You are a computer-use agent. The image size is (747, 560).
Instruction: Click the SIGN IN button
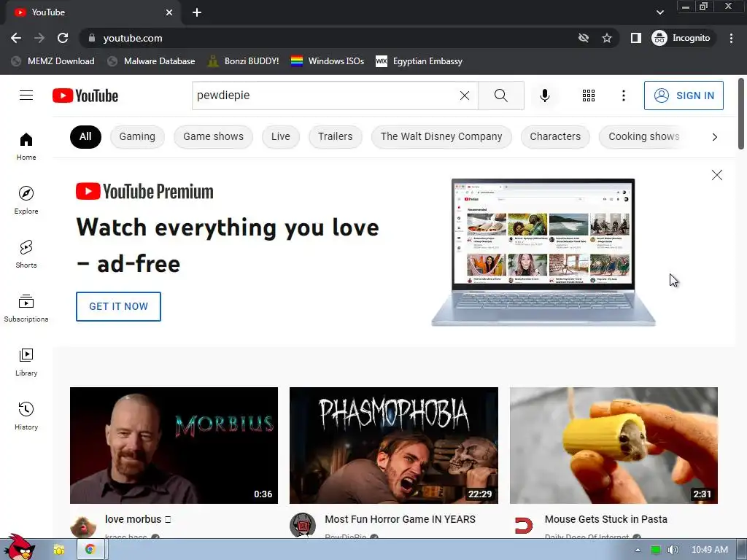pos(683,96)
